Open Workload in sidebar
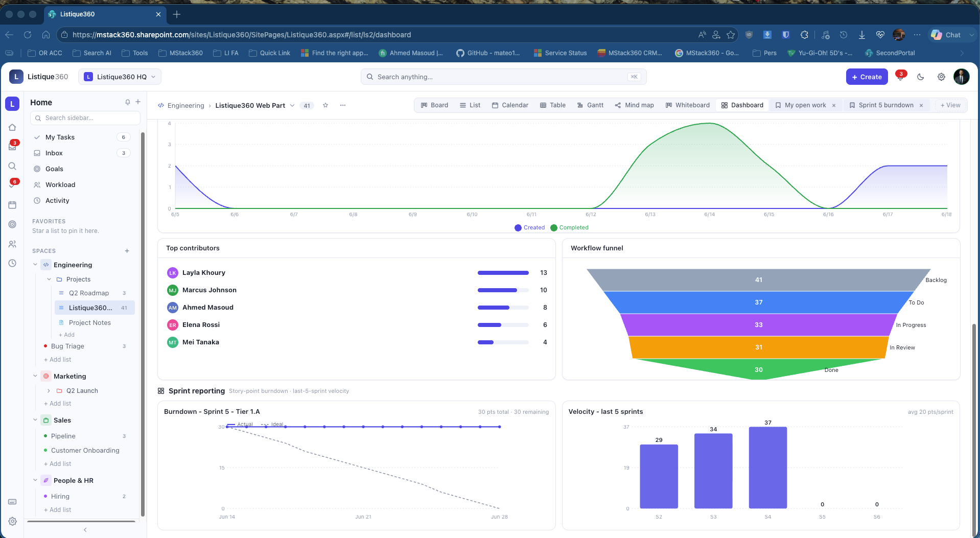The height and width of the screenshot is (538, 980). [x=82, y=184]
